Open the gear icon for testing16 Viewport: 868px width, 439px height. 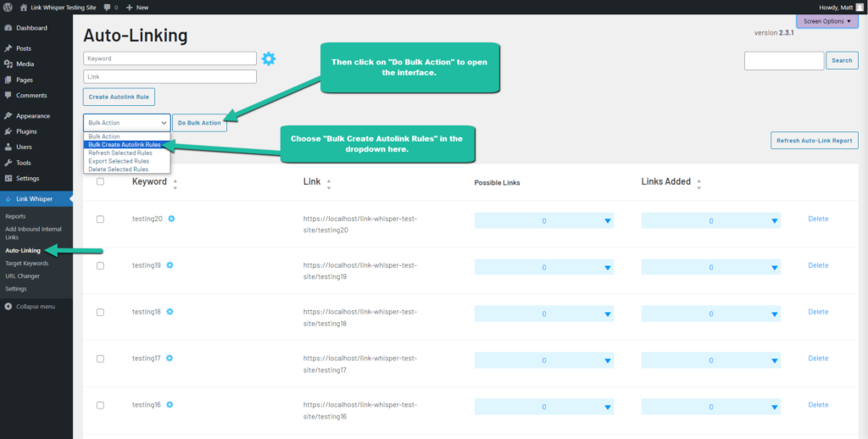coord(170,405)
